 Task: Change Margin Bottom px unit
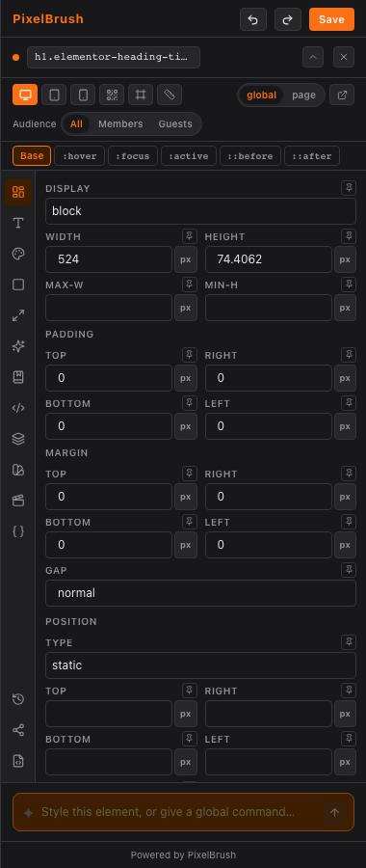pyautogui.click(x=186, y=545)
